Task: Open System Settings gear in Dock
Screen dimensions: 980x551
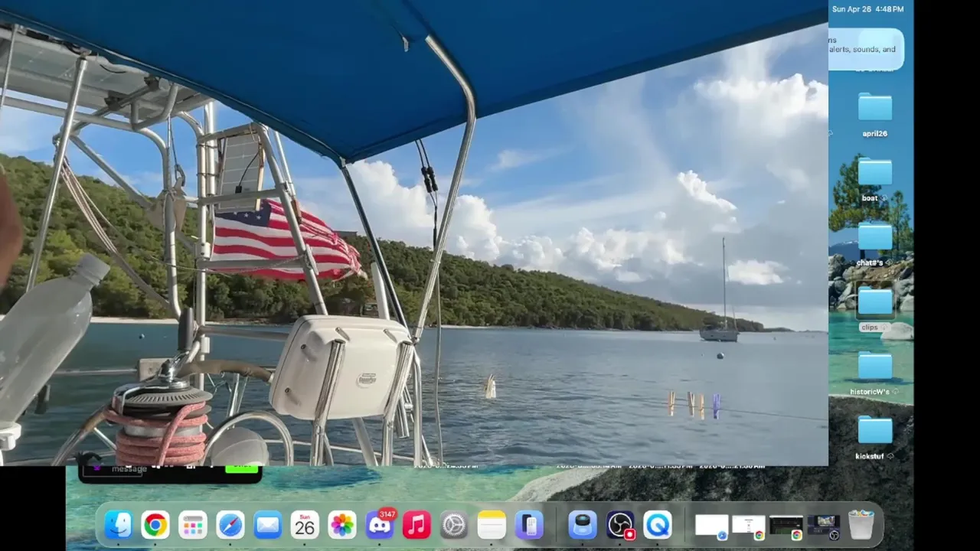Action: (x=454, y=525)
